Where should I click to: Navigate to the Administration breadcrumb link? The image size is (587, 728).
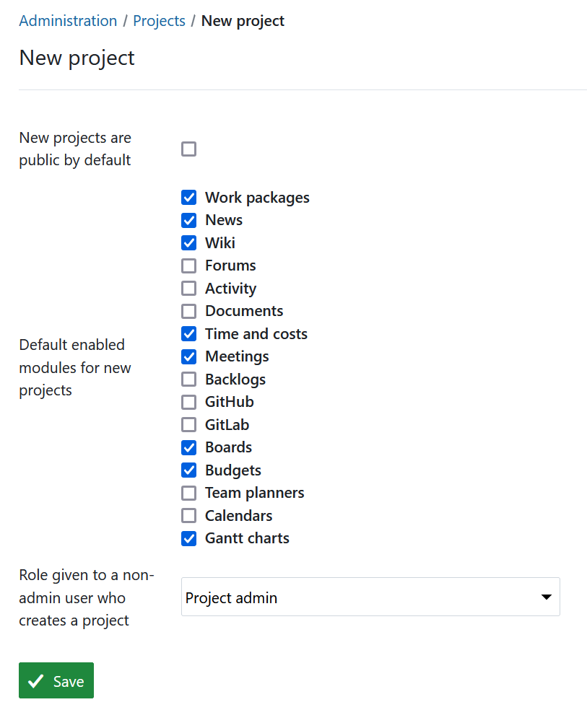pos(68,20)
